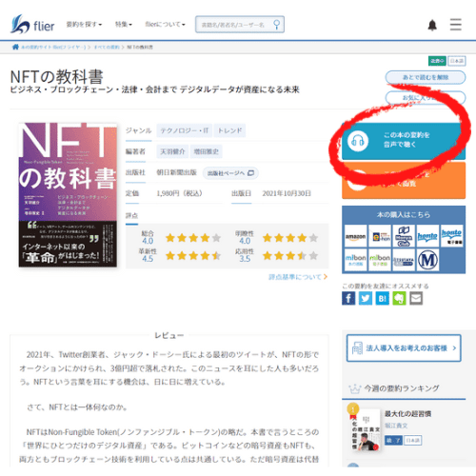
Task: Open the NFTの教科書 book cover image
Action: (x=68, y=194)
